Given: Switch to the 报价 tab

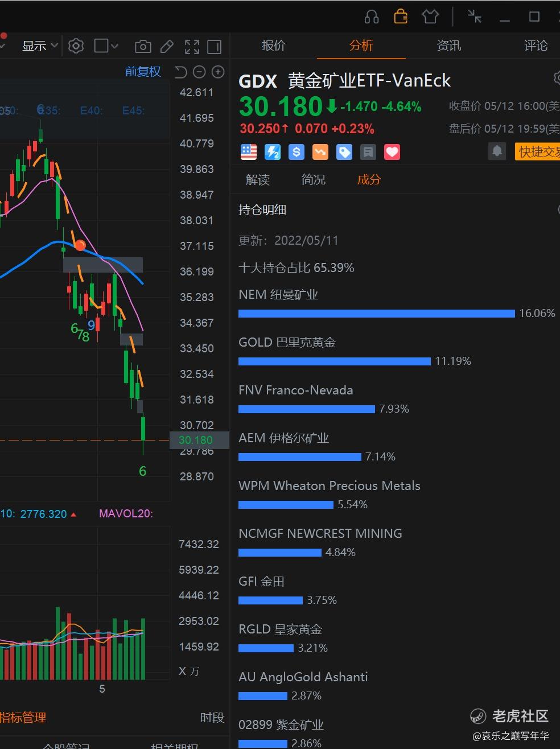Looking at the screenshot, I should 273,46.
